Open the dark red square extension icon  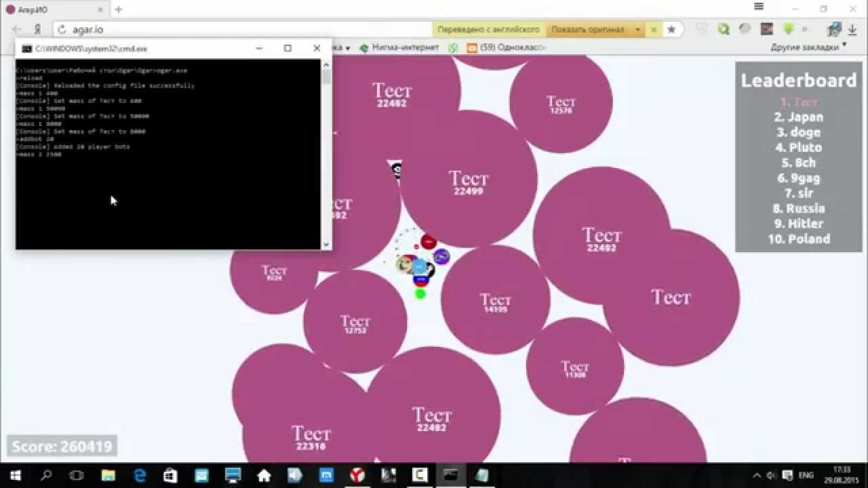pyautogui.click(x=767, y=29)
